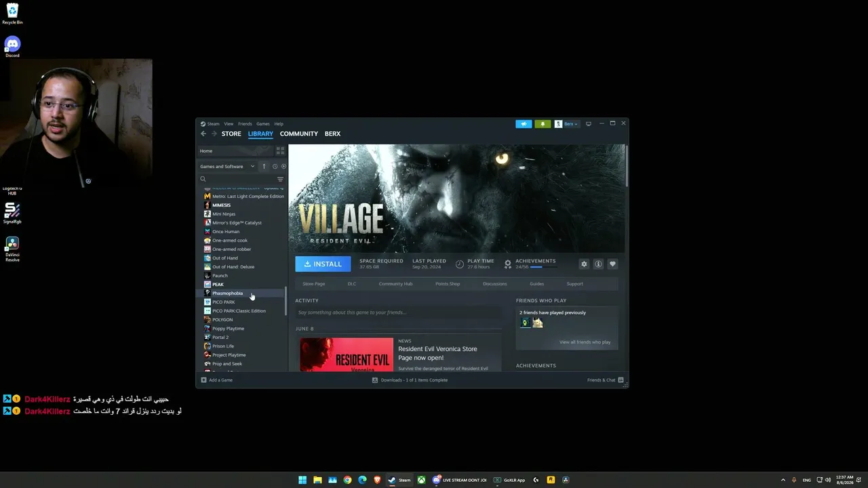Screen dimensions: 868x488
Task: Open Windows Start menu
Action: [302, 480]
